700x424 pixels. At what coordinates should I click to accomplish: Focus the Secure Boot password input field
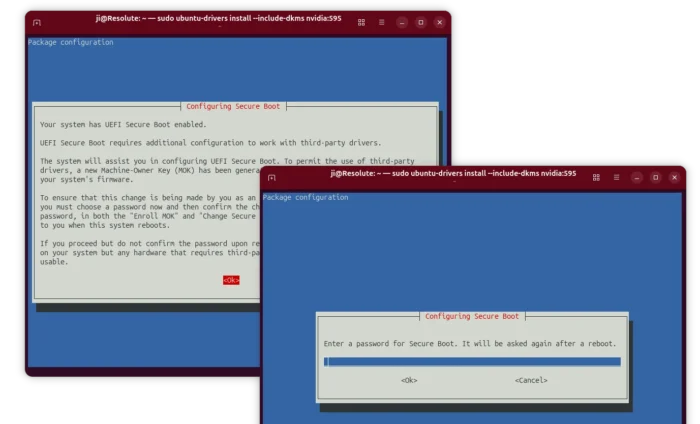(x=472, y=362)
